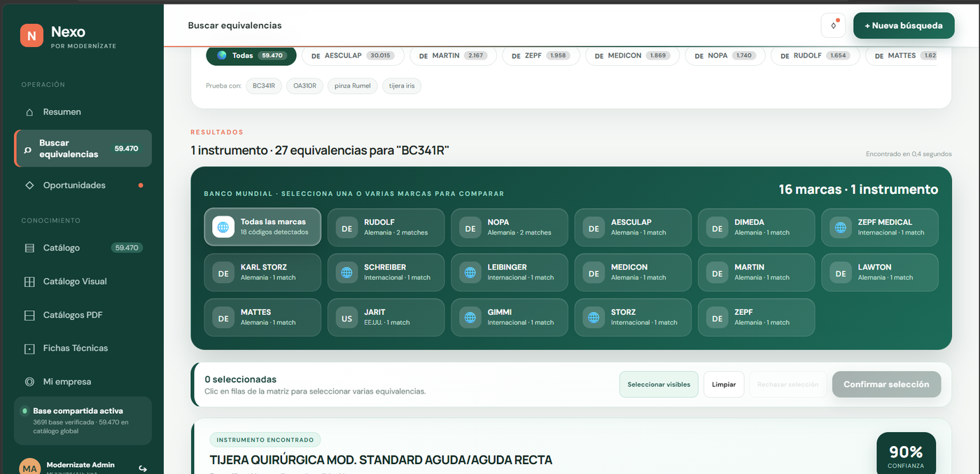Click Seleccionar visibles button
Image resolution: width=980 pixels, height=474 pixels.
point(659,384)
